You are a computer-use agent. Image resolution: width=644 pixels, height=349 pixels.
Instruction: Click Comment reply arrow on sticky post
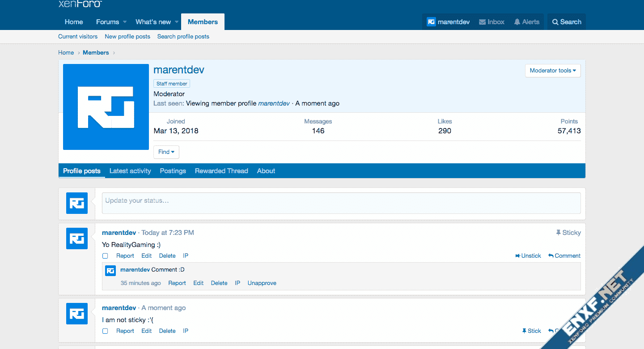tap(551, 256)
